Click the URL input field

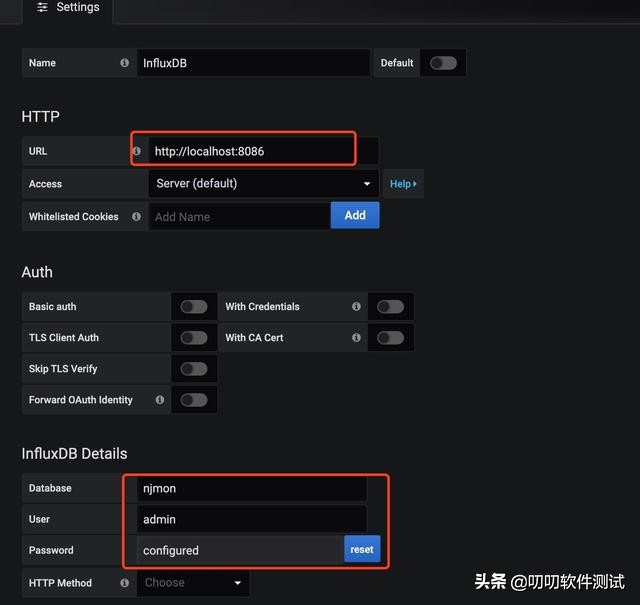(x=264, y=151)
